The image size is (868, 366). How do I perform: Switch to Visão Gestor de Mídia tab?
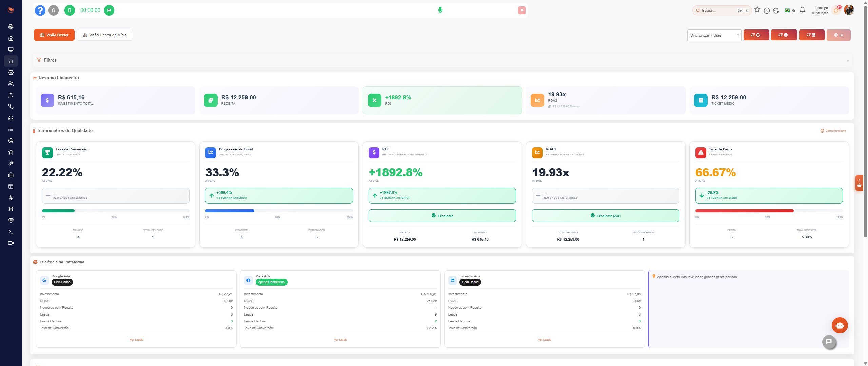pyautogui.click(x=105, y=35)
